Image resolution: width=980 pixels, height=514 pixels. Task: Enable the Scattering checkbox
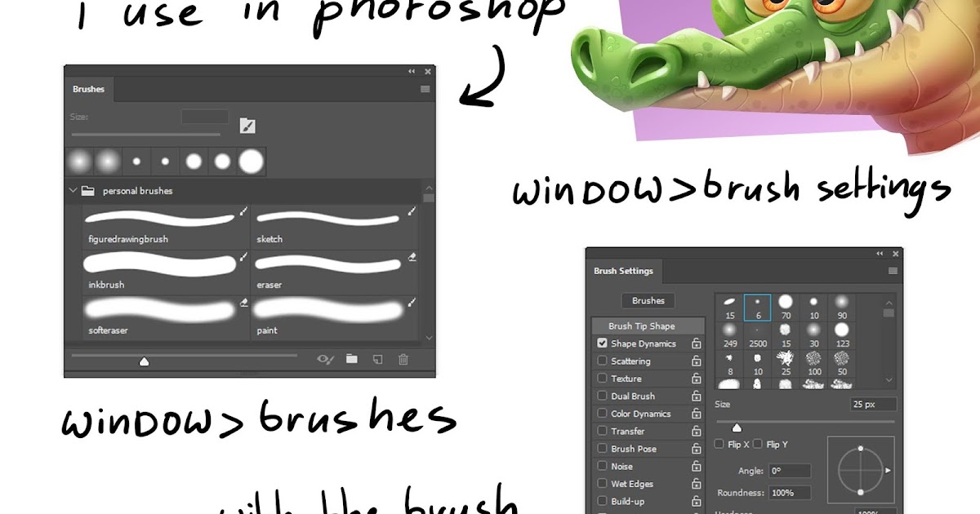pyautogui.click(x=602, y=361)
